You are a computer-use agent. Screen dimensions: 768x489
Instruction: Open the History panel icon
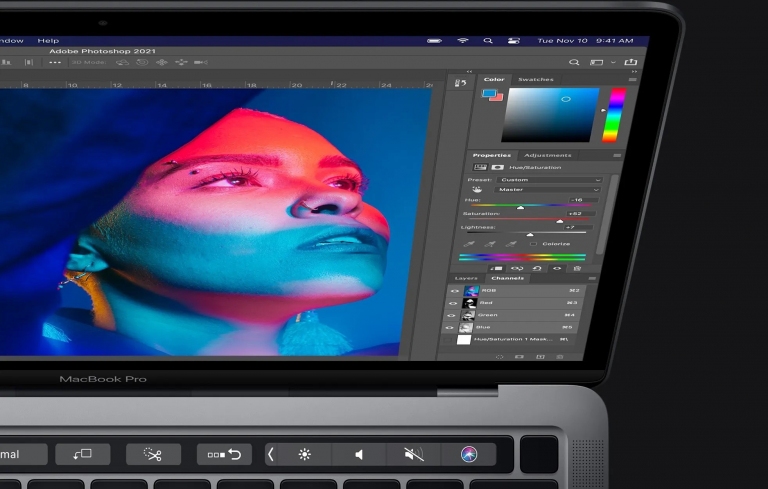(460, 83)
